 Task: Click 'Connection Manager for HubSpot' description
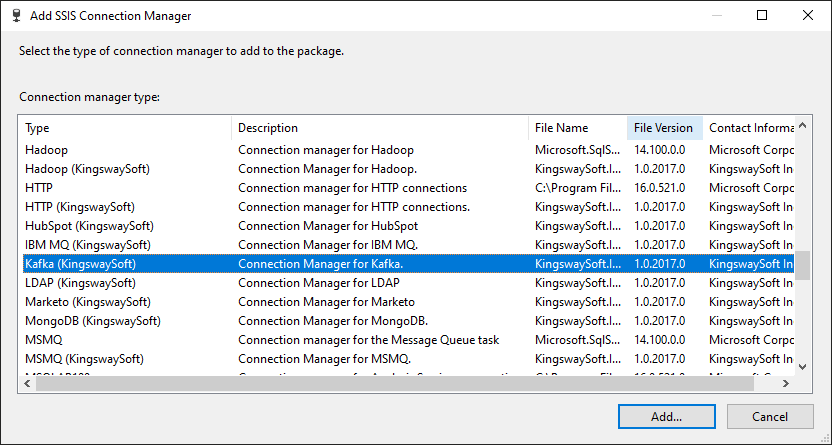click(x=328, y=226)
